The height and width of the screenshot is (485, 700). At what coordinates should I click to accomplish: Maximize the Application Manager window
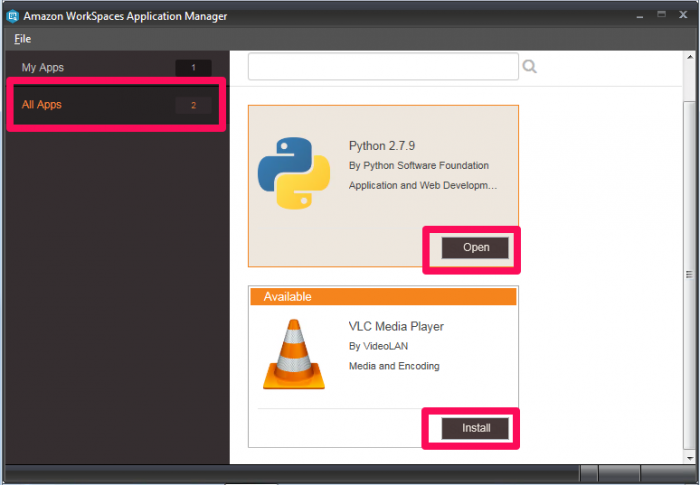tap(662, 15)
